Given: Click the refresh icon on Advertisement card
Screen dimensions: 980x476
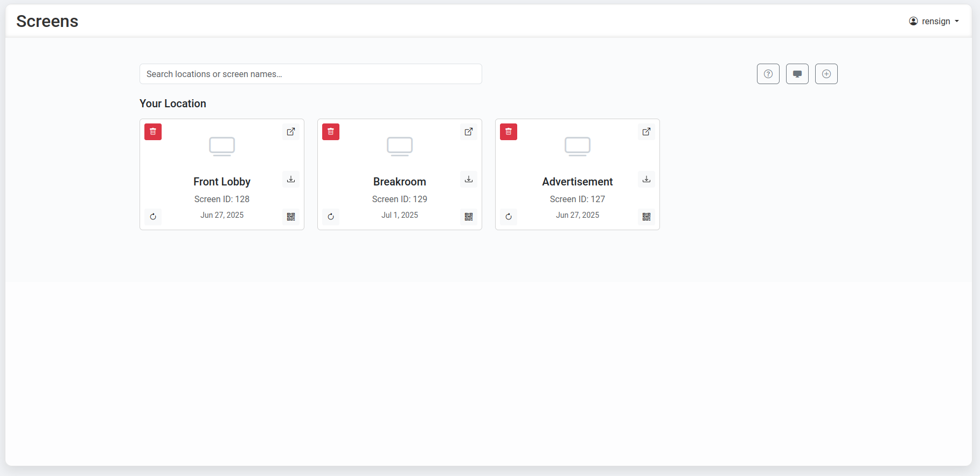Looking at the screenshot, I should (509, 217).
